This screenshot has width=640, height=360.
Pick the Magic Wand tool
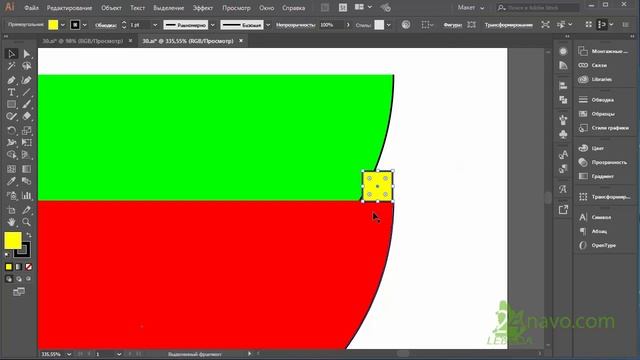pos(11,66)
